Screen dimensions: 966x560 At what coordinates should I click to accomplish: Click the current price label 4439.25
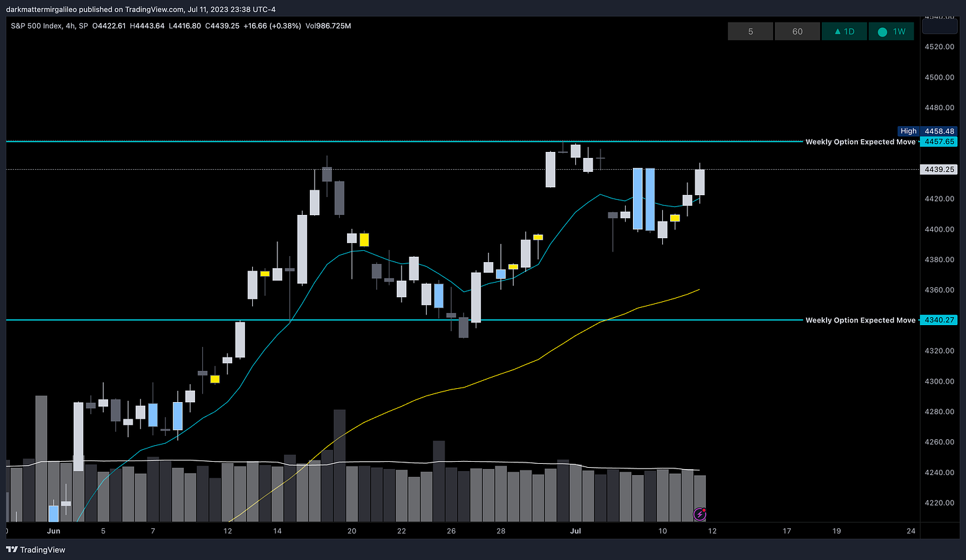pos(939,169)
